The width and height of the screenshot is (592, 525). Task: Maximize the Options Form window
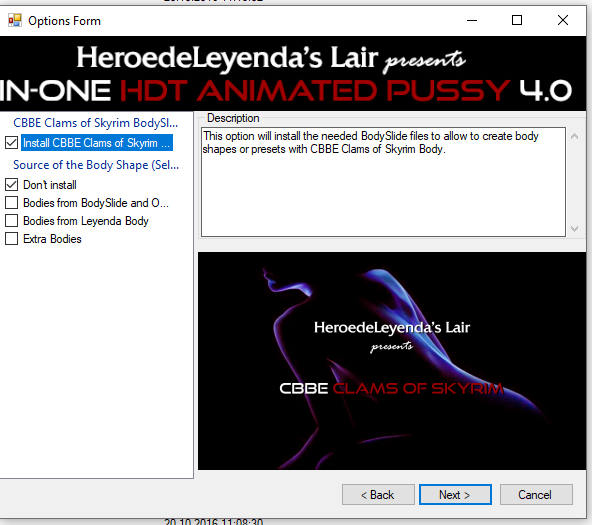click(x=517, y=20)
